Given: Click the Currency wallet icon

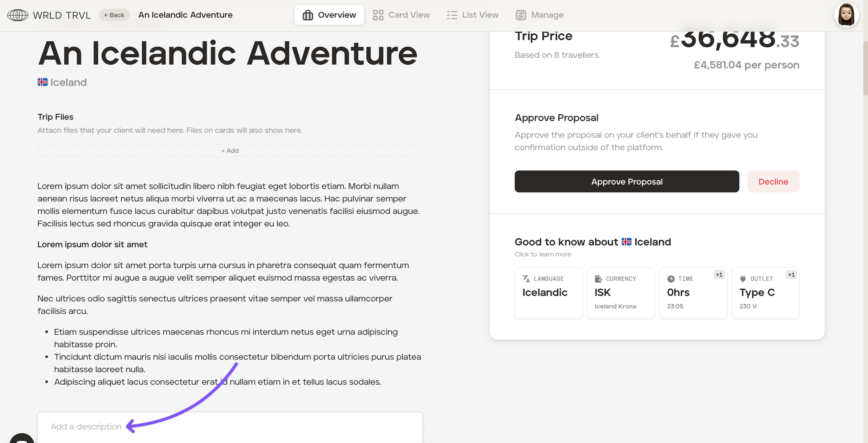Looking at the screenshot, I should pyautogui.click(x=598, y=279).
